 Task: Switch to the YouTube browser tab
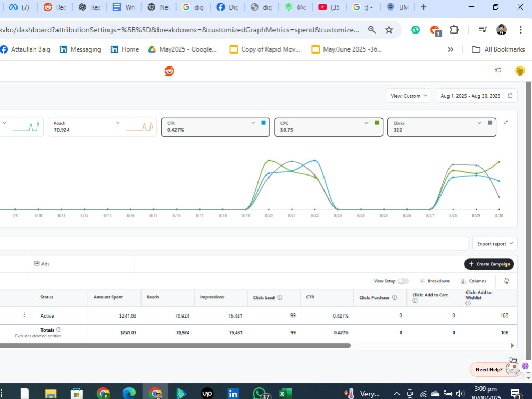click(329, 7)
